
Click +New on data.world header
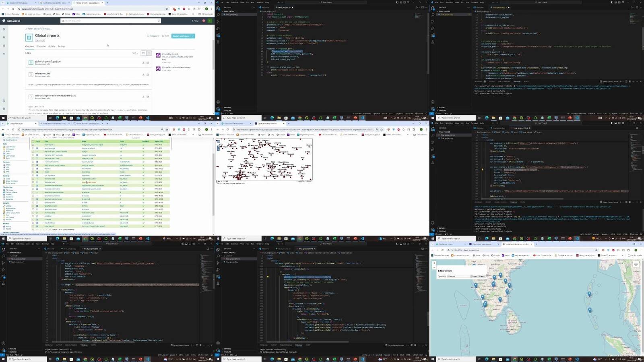pos(195,21)
